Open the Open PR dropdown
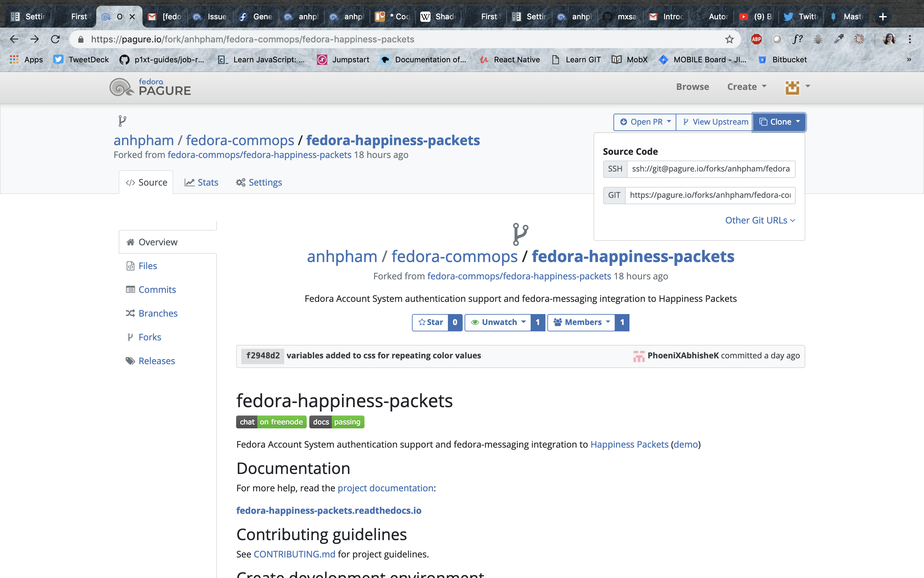Screen dimensions: 924x578 pyautogui.click(x=645, y=122)
